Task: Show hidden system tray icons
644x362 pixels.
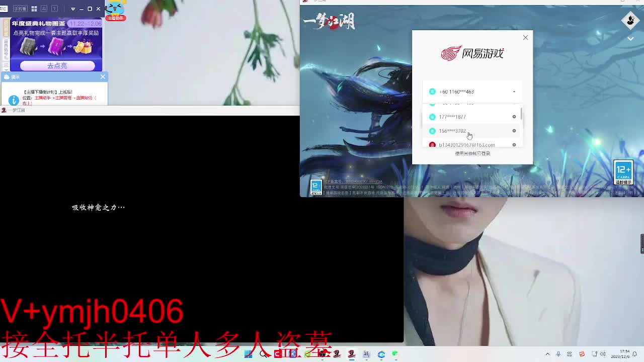Action: coord(547,354)
